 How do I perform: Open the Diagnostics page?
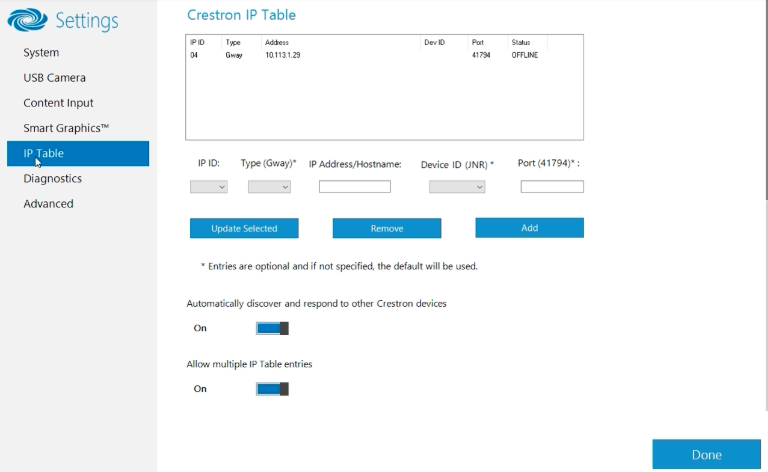(x=52, y=178)
